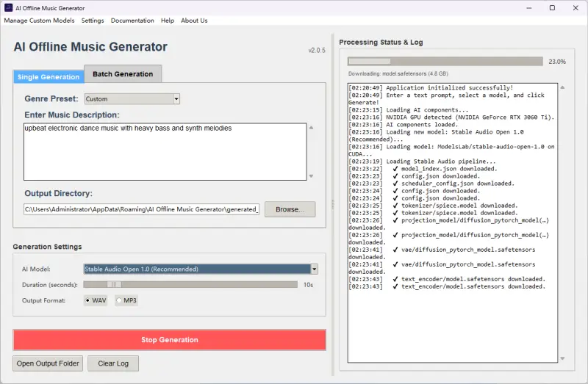588x384 pixels.
Task: Click the Duration seconds slider handle
Action: (x=114, y=284)
